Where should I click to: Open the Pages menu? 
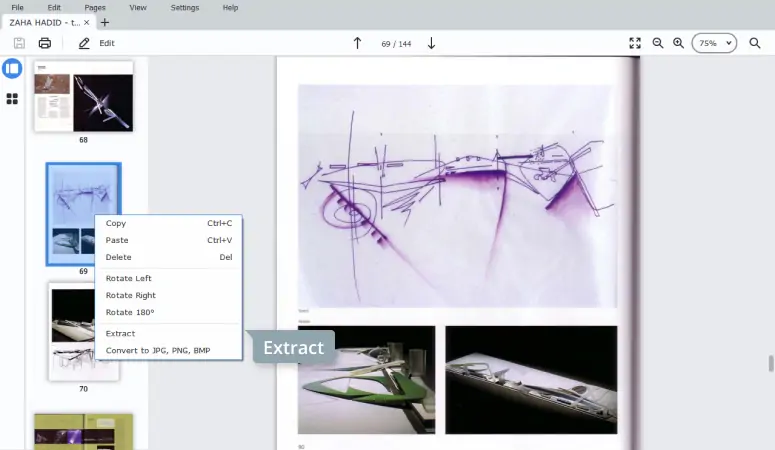pos(95,7)
